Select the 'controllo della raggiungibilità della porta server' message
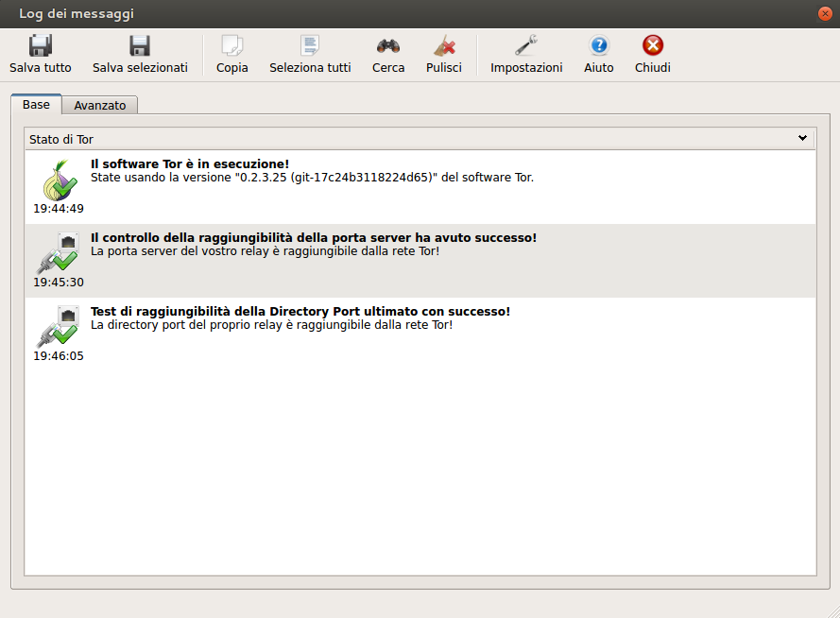Screen dimensions: 840x618 [420, 261]
